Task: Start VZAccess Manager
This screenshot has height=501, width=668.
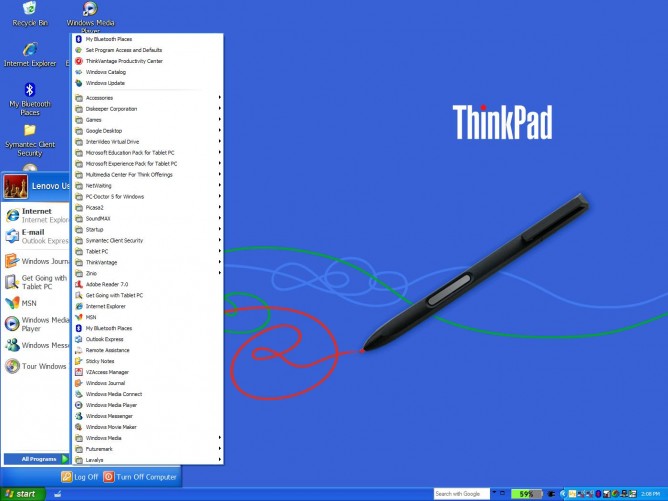Action: coord(108,372)
